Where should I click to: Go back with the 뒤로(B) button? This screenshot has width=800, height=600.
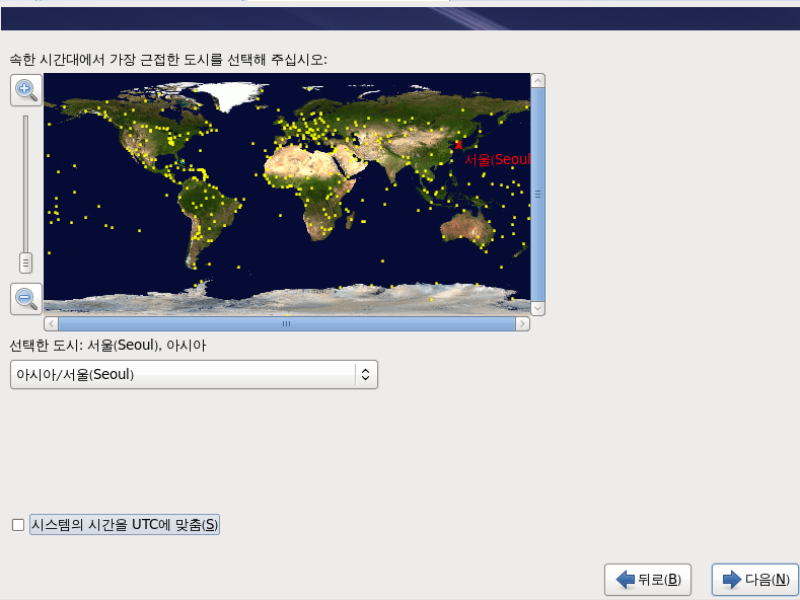pyautogui.click(x=648, y=580)
